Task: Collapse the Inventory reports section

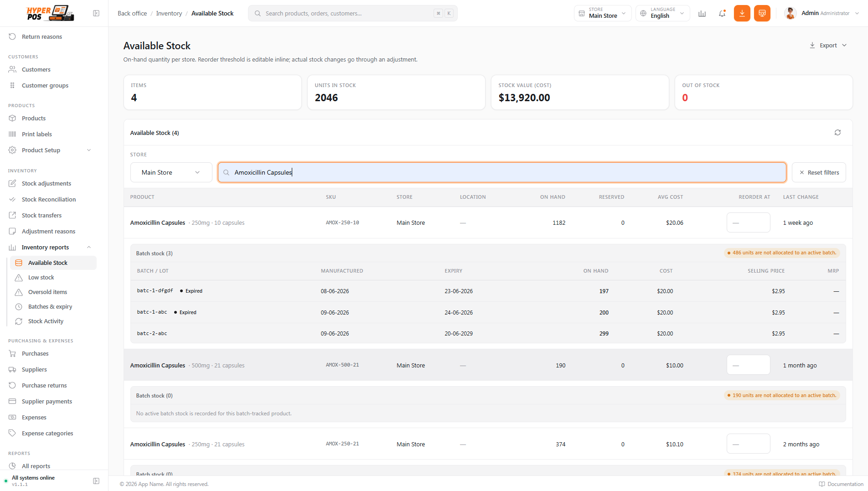Action: [50, 247]
